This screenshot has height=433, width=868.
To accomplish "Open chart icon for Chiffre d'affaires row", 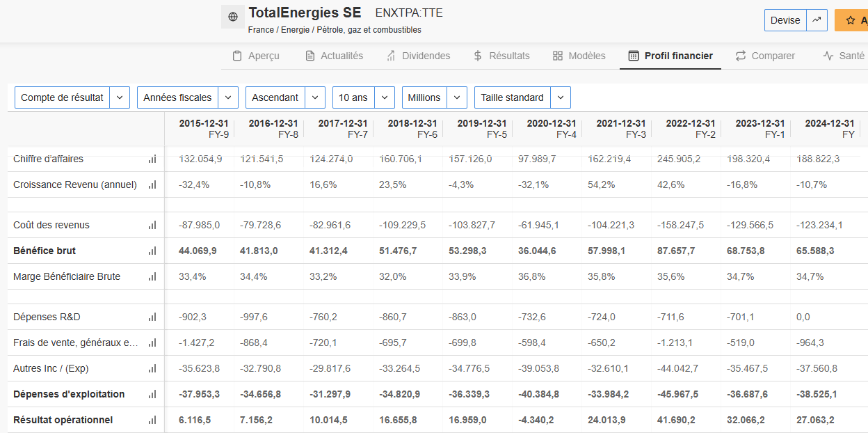I will pos(152,159).
